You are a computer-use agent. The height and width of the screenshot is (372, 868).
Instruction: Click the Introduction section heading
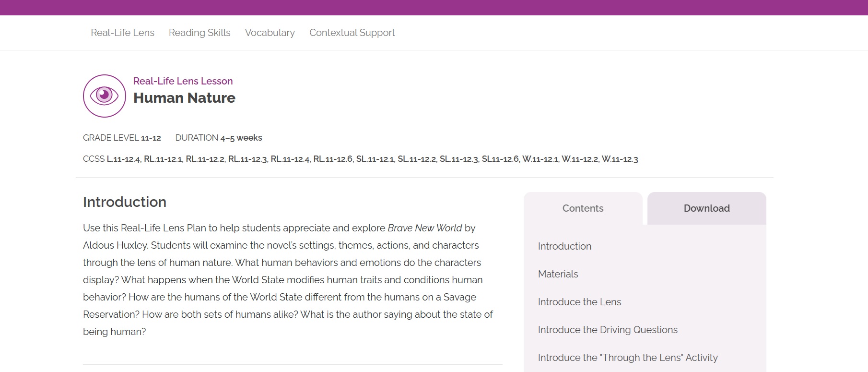pos(125,202)
